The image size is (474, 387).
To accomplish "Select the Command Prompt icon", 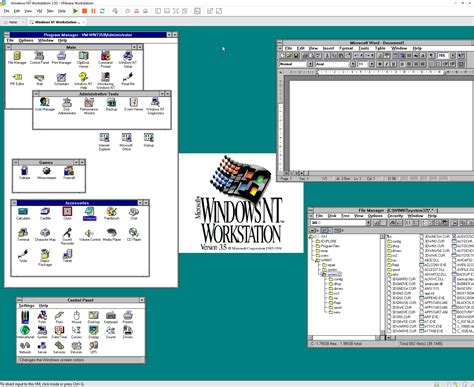I will pyautogui.click(x=105, y=59).
